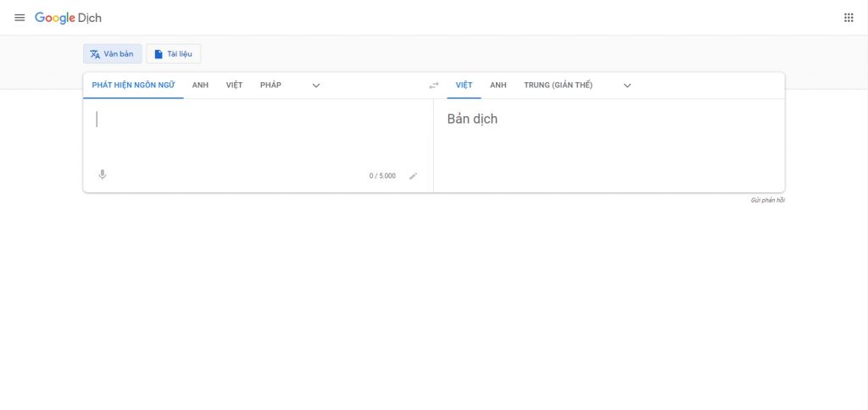Set ANH as the target language
868x410 pixels.
point(498,86)
